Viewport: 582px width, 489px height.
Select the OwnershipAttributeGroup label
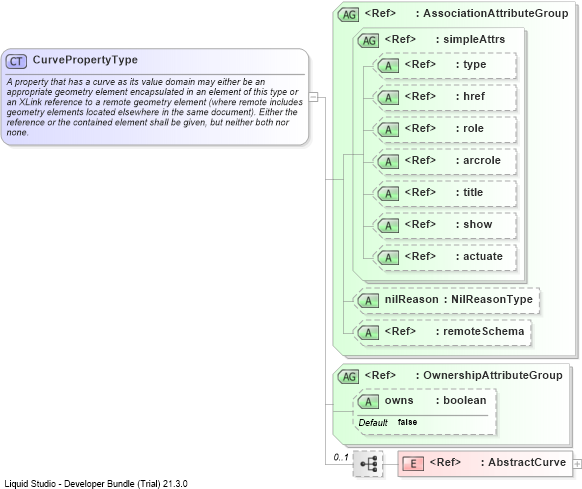pyautogui.click(x=493, y=375)
